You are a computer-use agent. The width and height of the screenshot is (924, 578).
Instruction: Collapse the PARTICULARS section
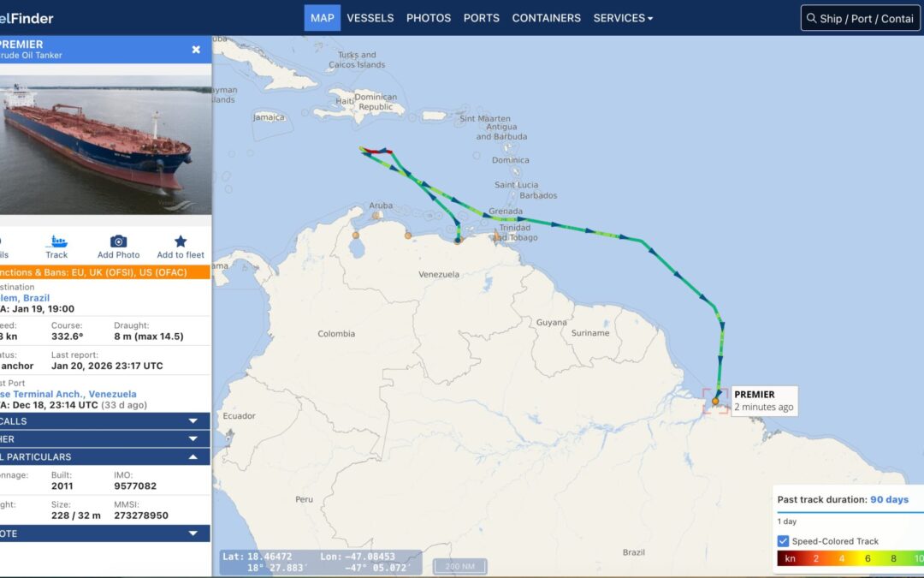105,456
